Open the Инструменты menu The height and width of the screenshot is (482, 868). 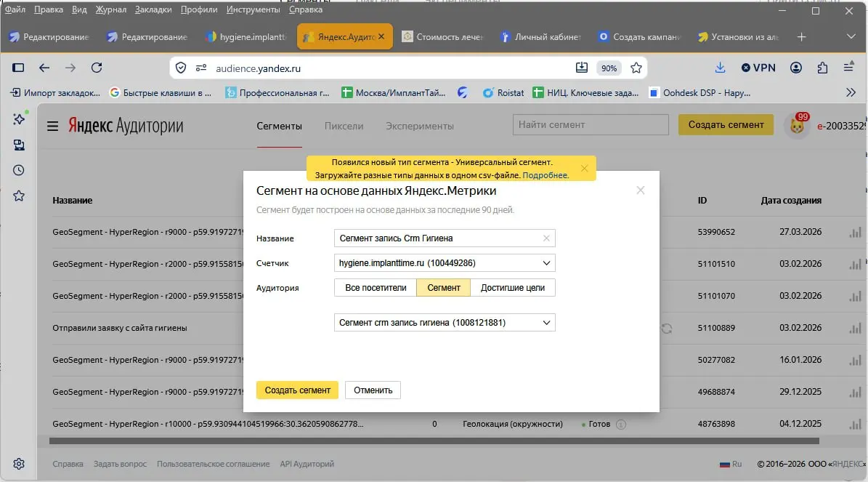pos(253,9)
